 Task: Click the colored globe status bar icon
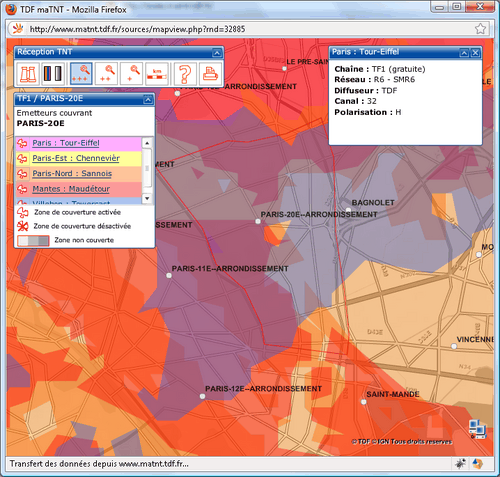click(478, 463)
